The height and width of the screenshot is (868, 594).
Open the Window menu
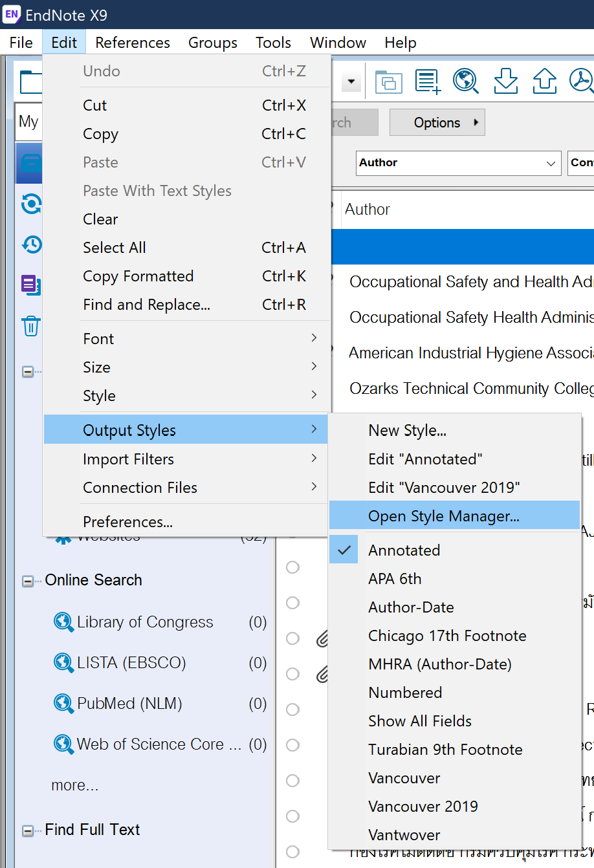click(338, 43)
